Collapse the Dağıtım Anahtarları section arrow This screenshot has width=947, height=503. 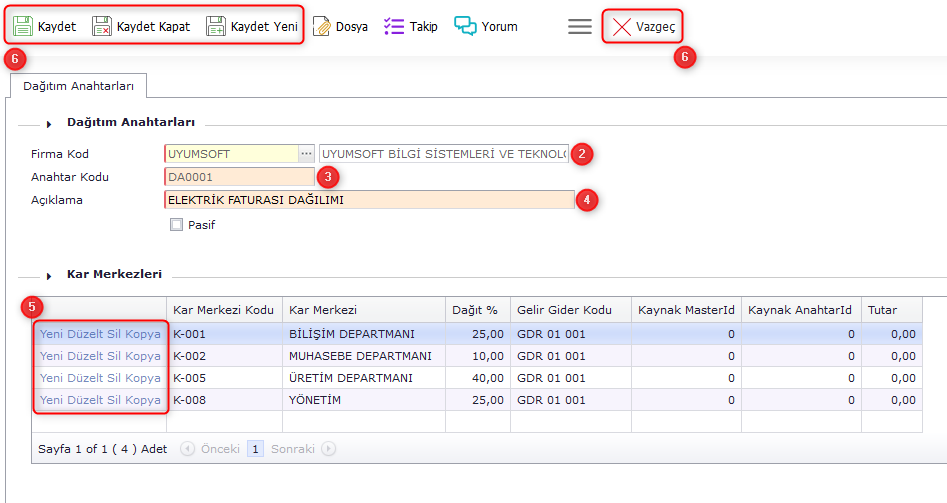(48, 123)
